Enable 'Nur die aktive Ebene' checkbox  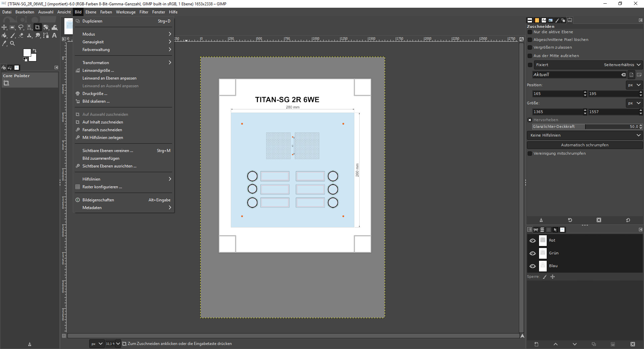coord(530,32)
